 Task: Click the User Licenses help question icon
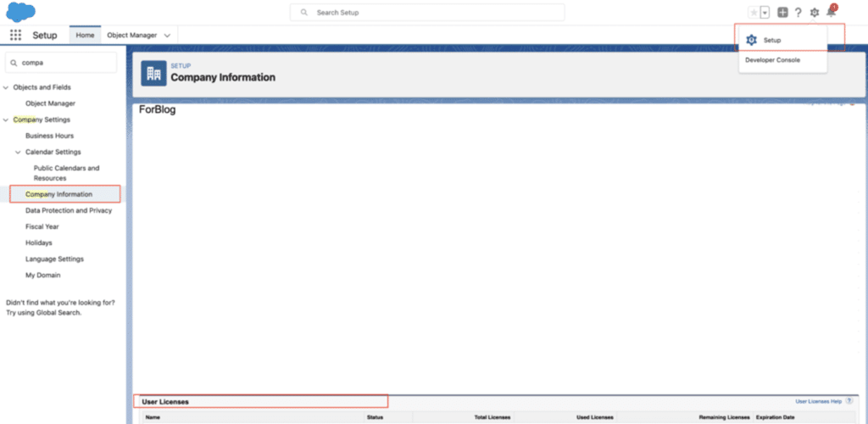click(849, 401)
